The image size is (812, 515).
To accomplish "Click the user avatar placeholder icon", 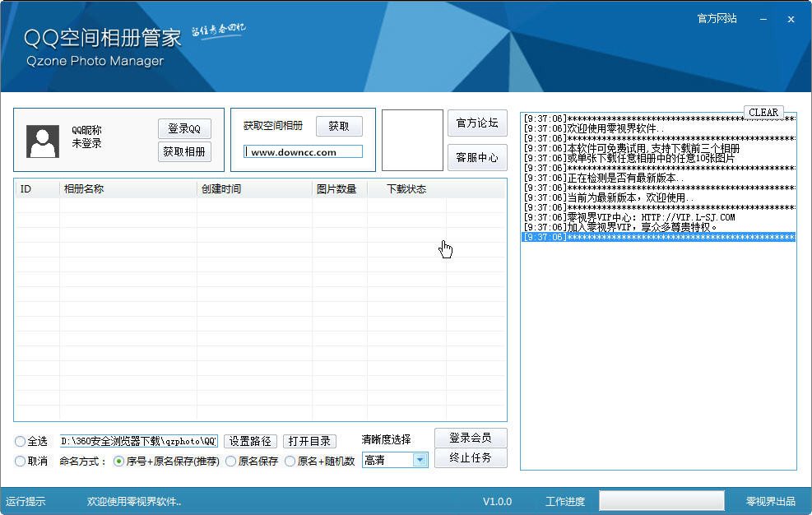I will [44, 139].
